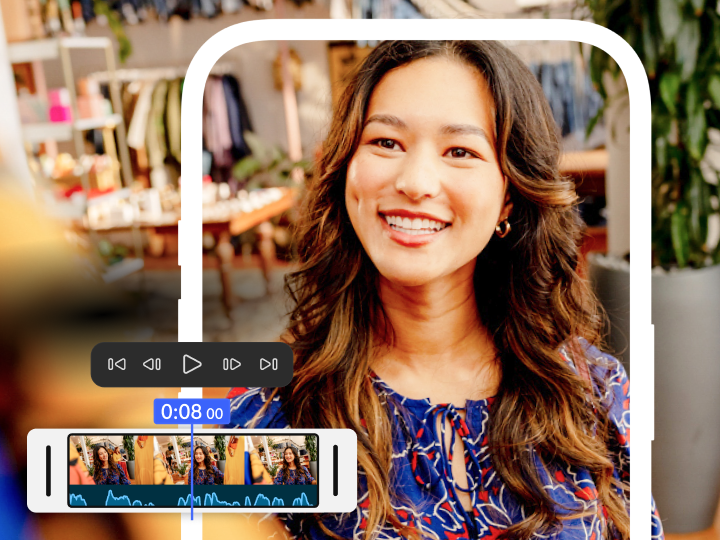
Task: Select first woman thumbnail in filmstrip
Action: [110, 460]
